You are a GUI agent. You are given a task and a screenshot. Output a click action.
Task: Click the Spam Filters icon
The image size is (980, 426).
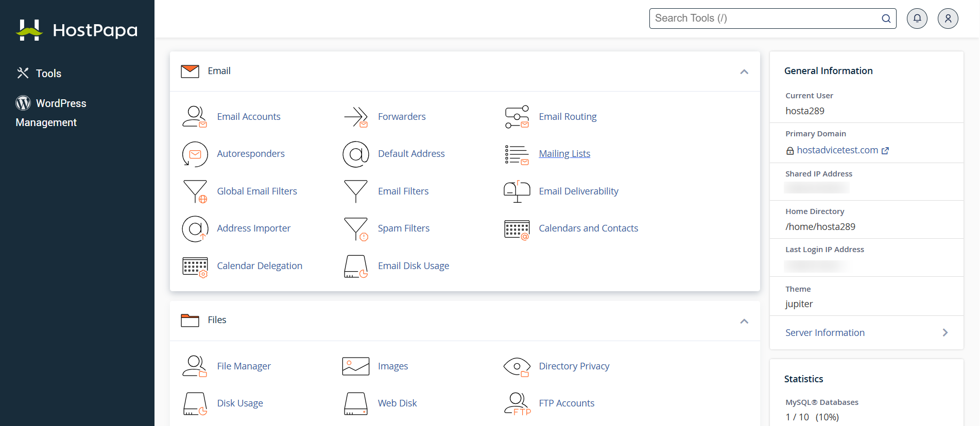tap(356, 229)
